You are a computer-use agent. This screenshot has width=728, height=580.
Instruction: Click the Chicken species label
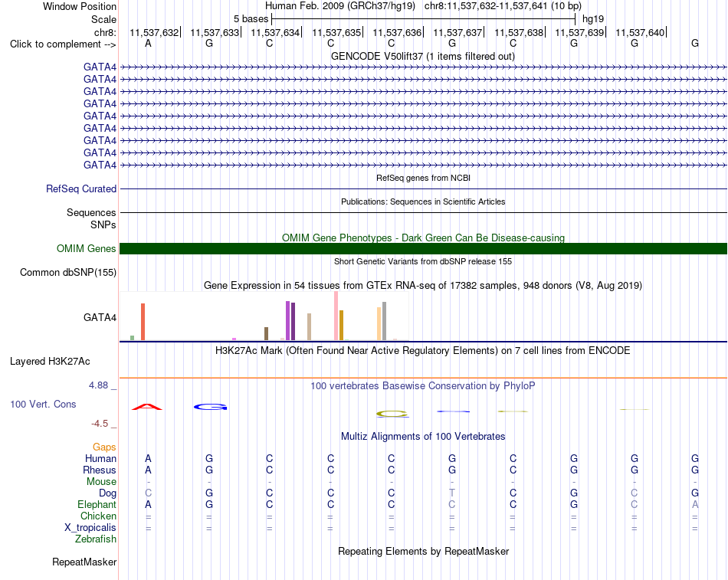[x=98, y=516]
